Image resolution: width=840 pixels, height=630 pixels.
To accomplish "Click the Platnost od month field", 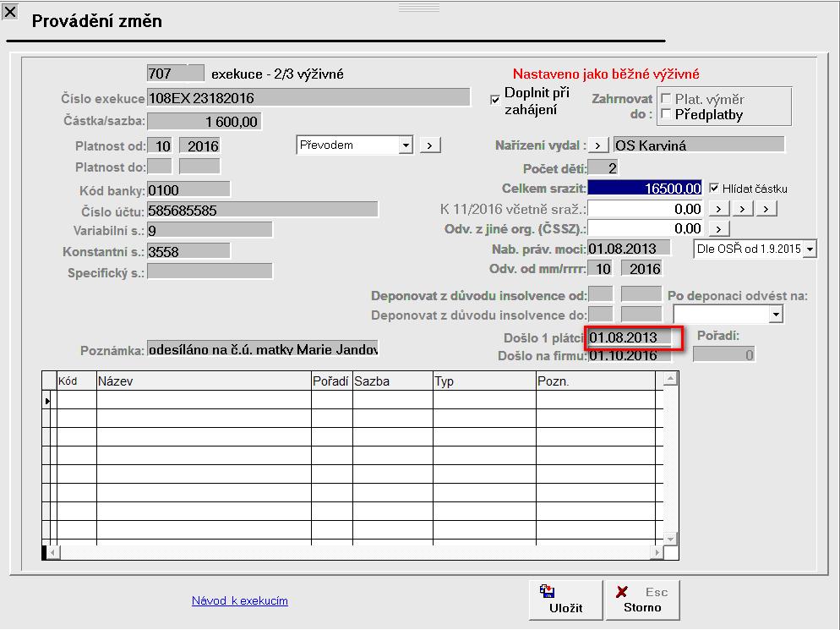I will (x=160, y=145).
